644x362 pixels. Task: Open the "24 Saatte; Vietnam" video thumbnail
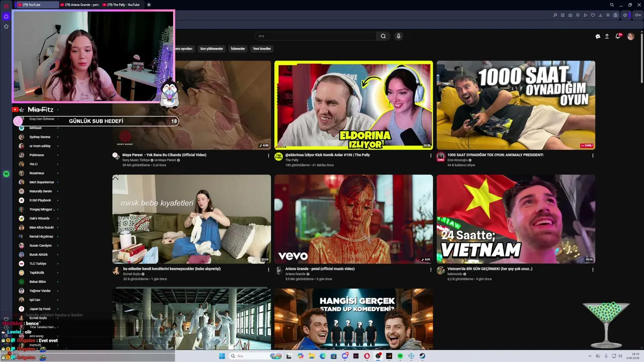(x=516, y=219)
